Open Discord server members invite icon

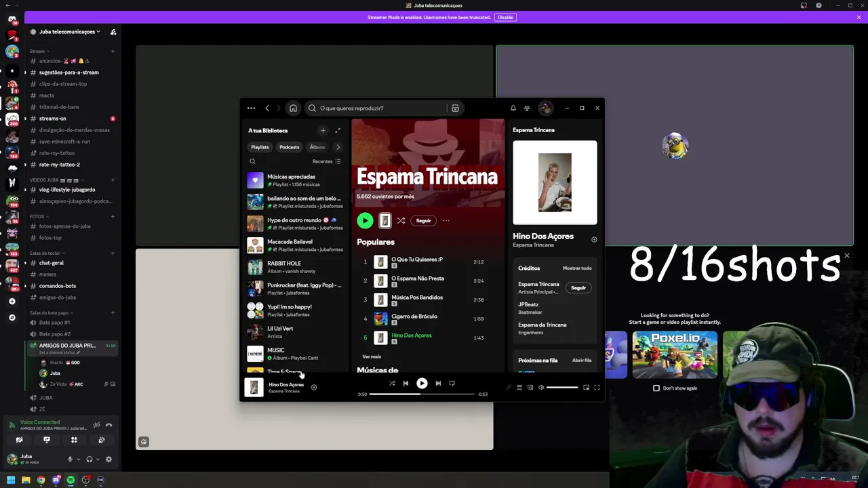113,32
